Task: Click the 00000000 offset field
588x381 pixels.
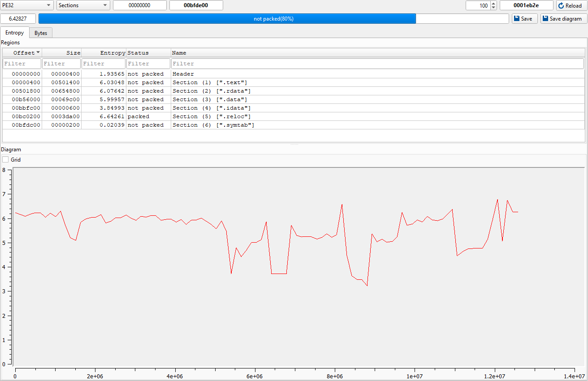Action: coord(139,5)
